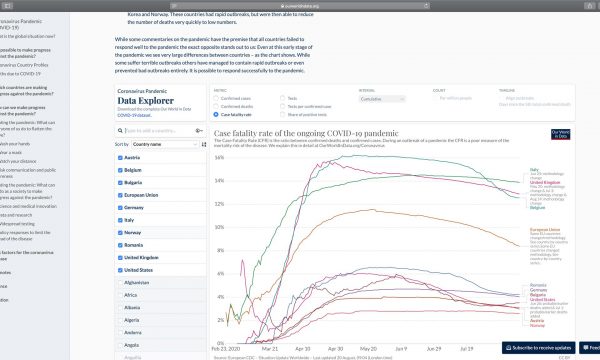This screenshot has height=360, width=600.
Task: Open the Sort by Country name dropdown
Action: coord(165,144)
